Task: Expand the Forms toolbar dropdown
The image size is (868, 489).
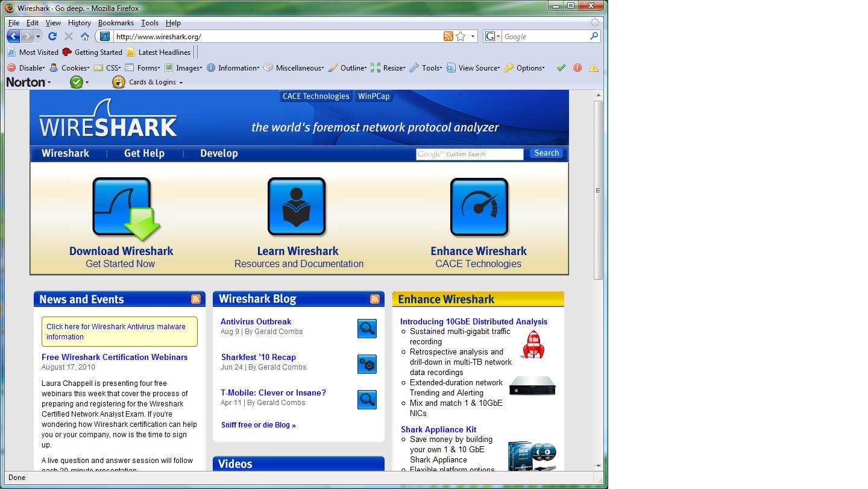Action: coord(142,68)
